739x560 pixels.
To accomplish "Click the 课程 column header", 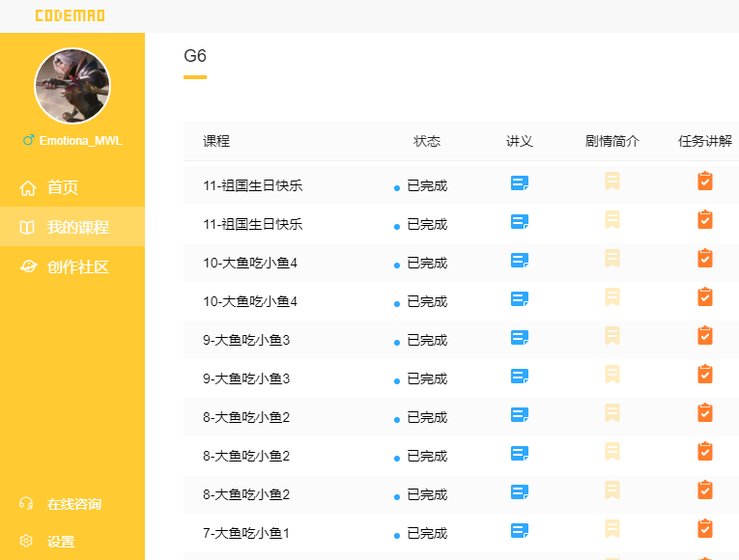I will (x=216, y=141).
